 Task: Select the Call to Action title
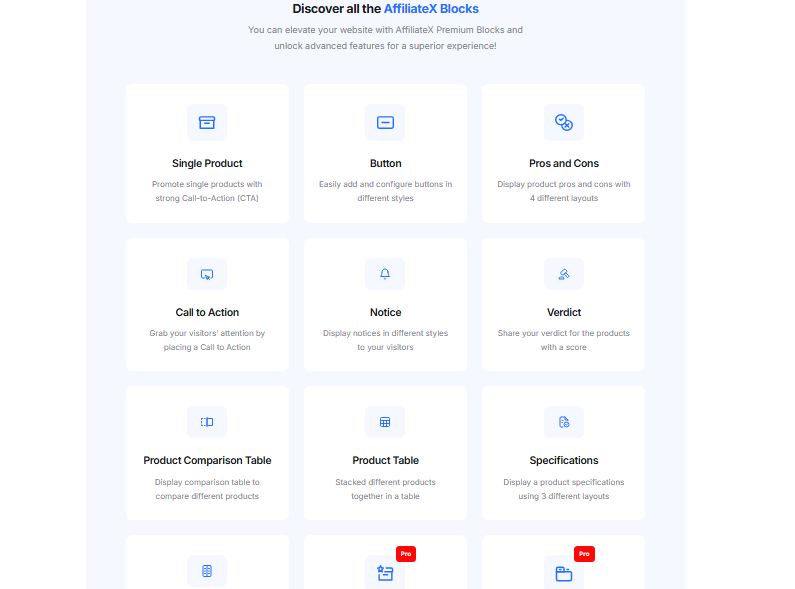tap(207, 312)
